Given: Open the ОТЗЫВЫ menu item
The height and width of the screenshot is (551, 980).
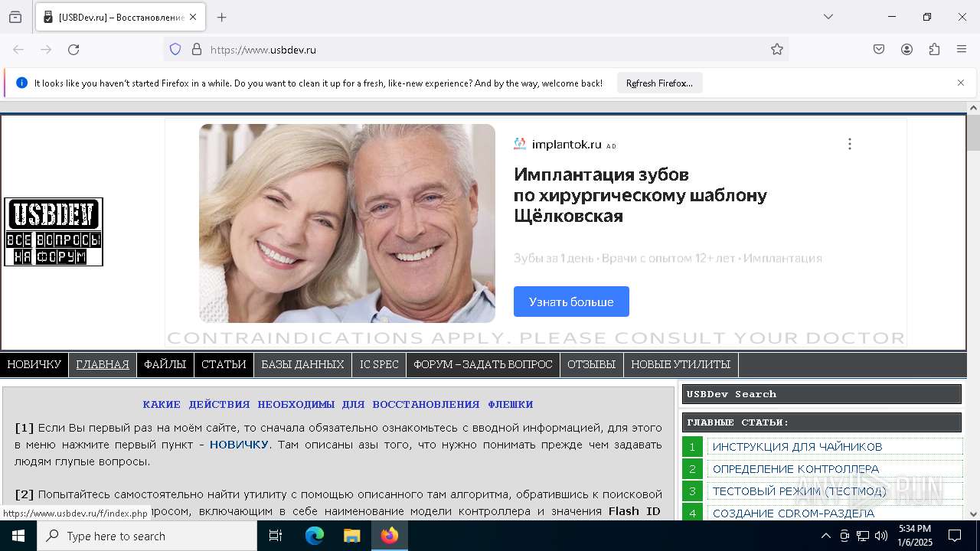Looking at the screenshot, I should tap(591, 365).
